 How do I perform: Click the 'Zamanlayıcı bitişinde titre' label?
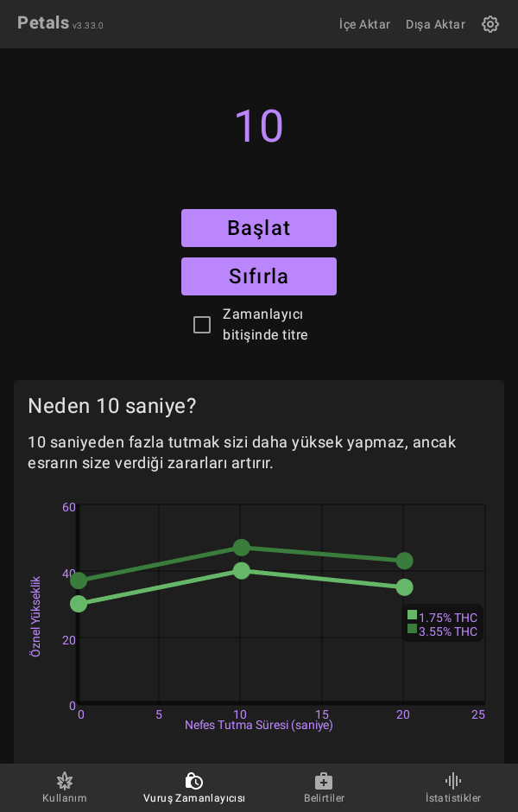[265, 325]
